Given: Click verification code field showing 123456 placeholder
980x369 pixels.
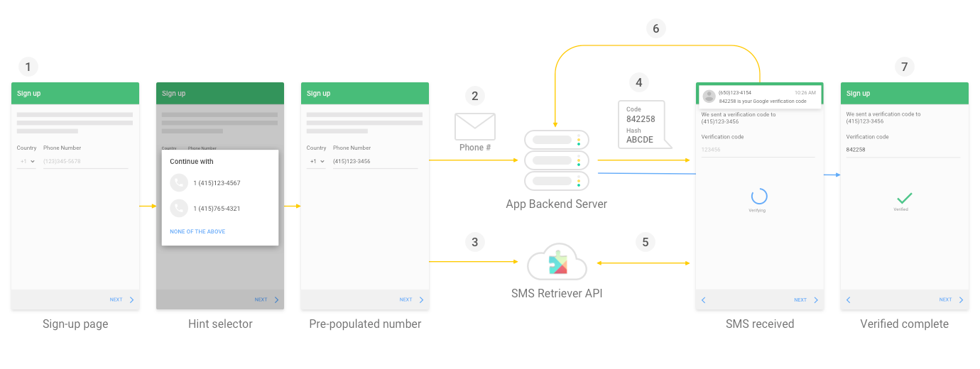Looking at the screenshot, I should coord(758,150).
